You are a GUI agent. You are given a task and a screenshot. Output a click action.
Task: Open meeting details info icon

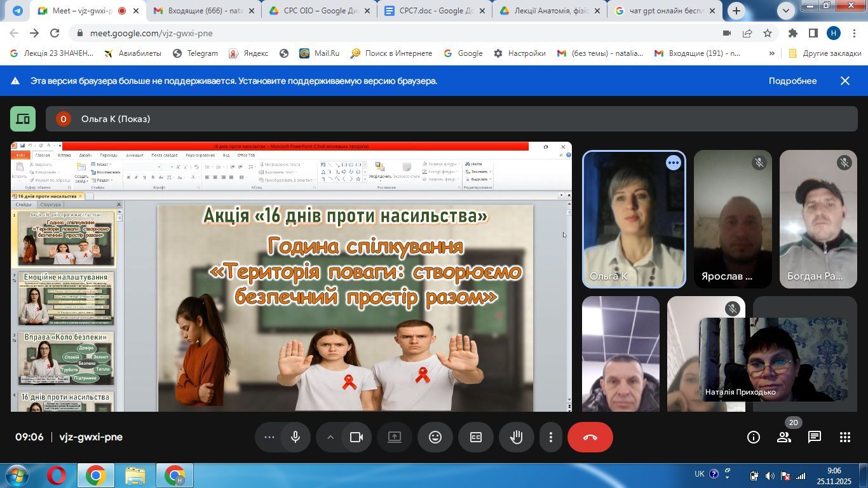754,437
